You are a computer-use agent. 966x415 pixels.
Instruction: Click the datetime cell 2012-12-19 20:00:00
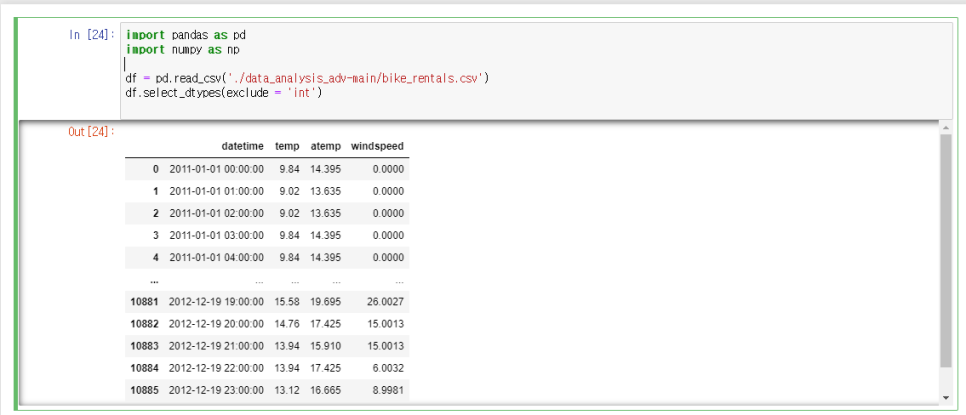pos(216,324)
